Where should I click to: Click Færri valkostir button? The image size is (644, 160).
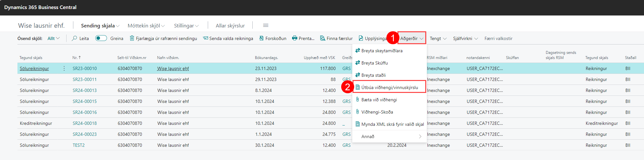click(x=498, y=38)
